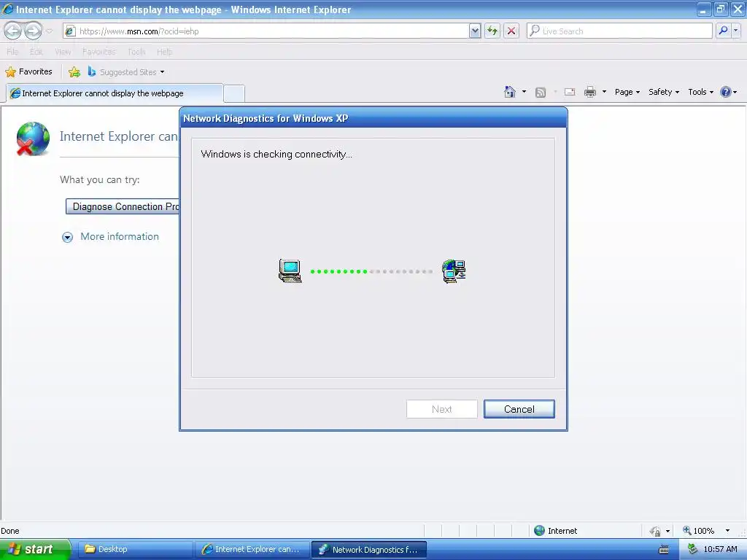
Task: Open the Safety command menu
Action: [x=664, y=92]
